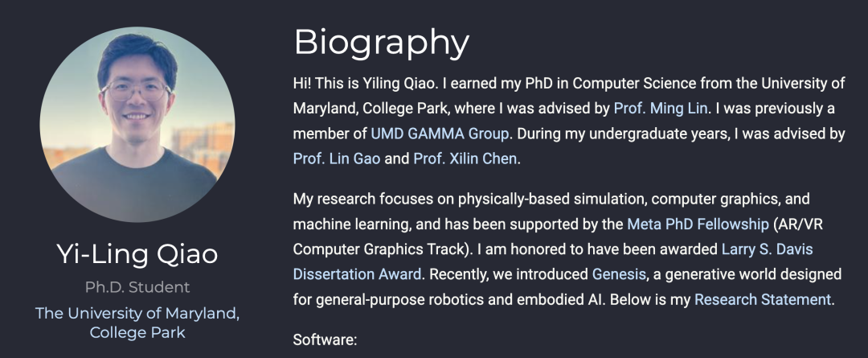Open the Research Statement link
Screen dimensions: 868x358
(x=763, y=300)
